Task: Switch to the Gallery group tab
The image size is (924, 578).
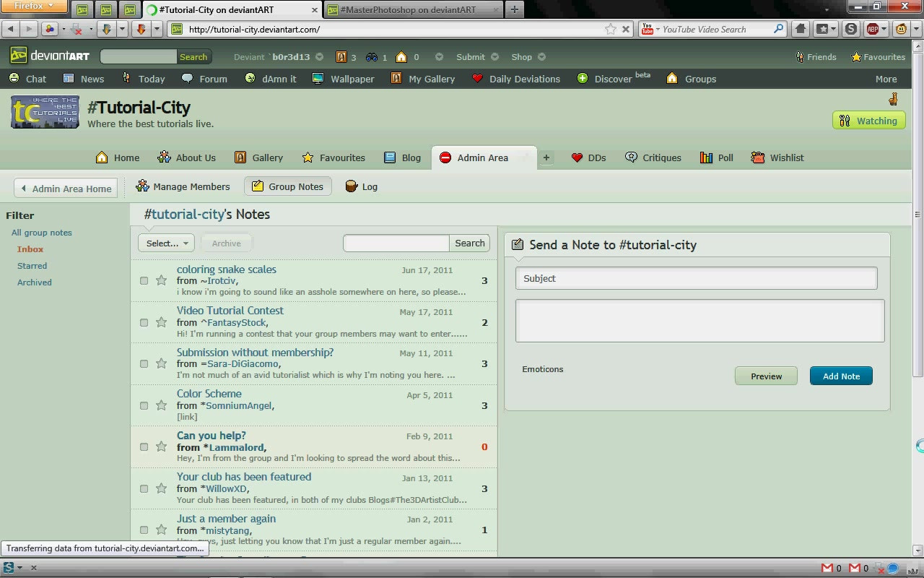Action: [x=258, y=158]
